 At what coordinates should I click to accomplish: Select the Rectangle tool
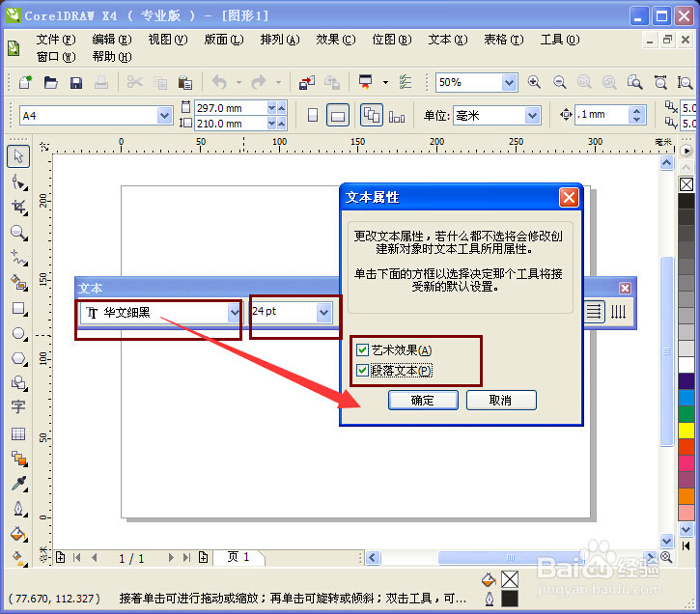coord(19,308)
